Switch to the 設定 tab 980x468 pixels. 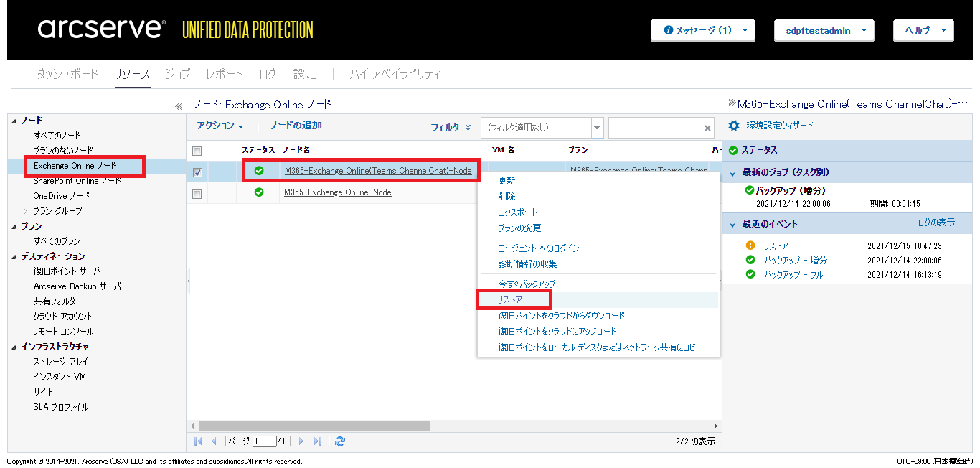pos(305,74)
